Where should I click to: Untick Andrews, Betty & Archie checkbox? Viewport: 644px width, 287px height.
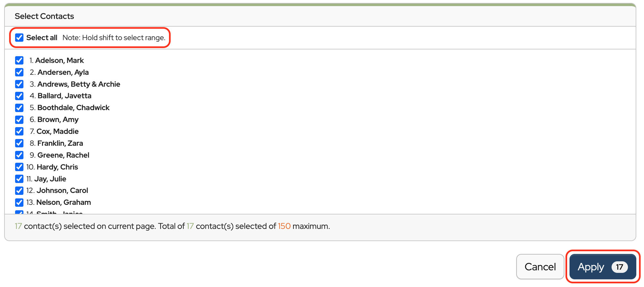pyautogui.click(x=19, y=84)
